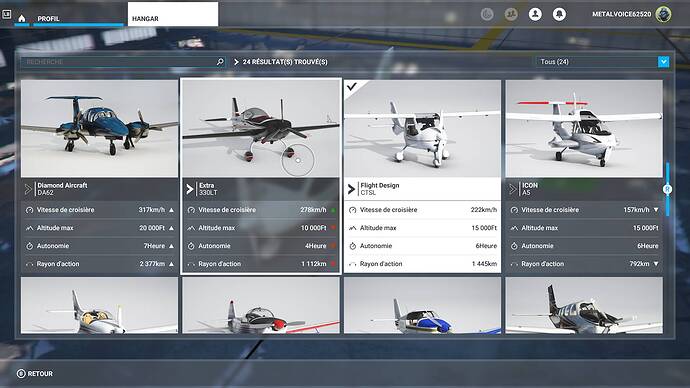690x388 pixels.
Task: Click DA62 Autonomie 7Heure value
Action: (154, 246)
